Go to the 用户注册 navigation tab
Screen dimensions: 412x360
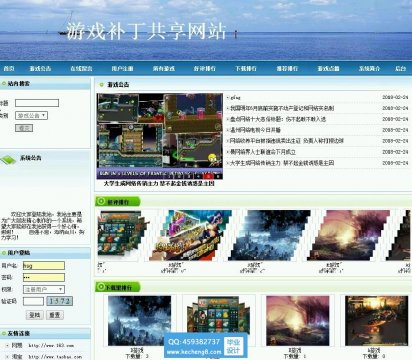click(122, 68)
